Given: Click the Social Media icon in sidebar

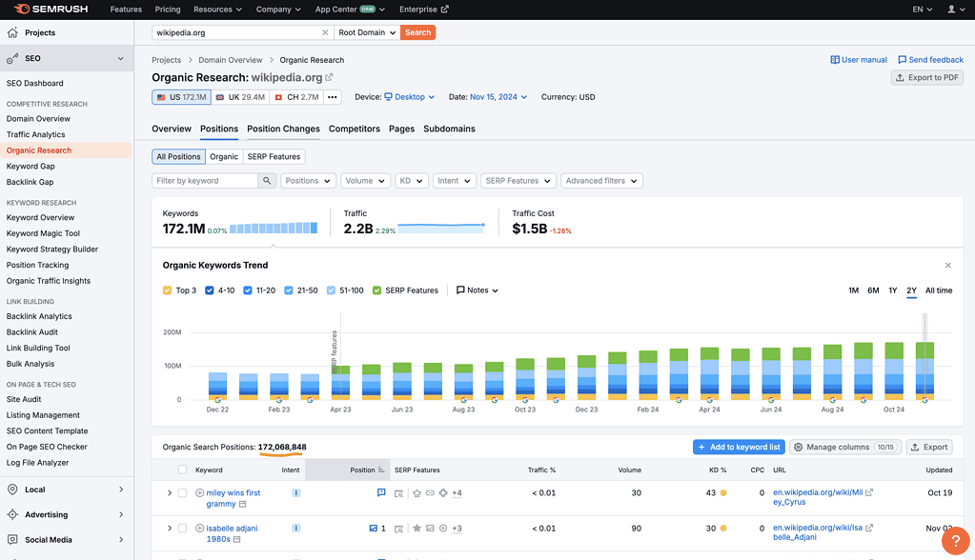Looking at the screenshot, I should coord(12,539).
